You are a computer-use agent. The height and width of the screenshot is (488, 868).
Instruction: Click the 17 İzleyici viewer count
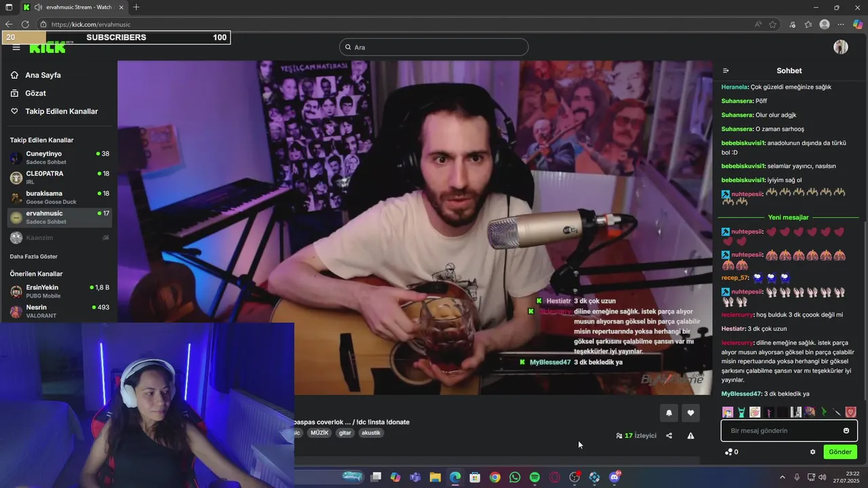(636, 436)
